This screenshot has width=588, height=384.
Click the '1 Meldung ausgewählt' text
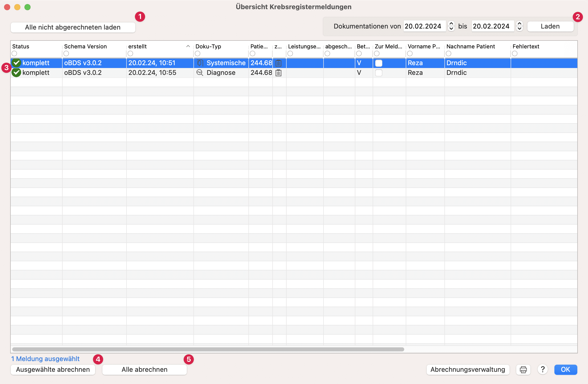point(45,359)
